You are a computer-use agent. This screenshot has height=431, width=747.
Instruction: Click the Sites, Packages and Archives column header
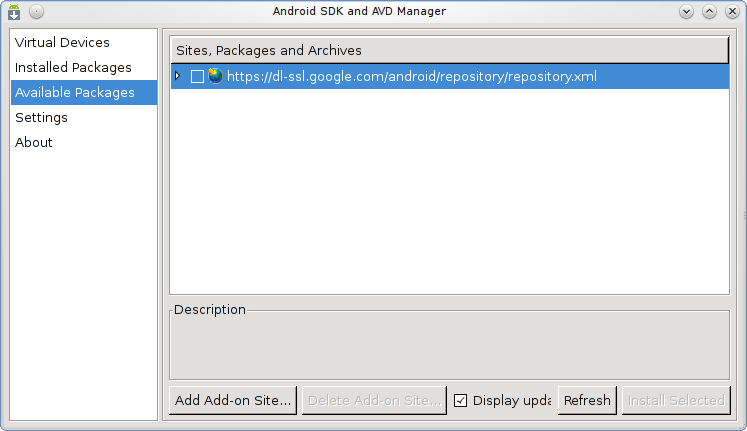click(x=450, y=50)
